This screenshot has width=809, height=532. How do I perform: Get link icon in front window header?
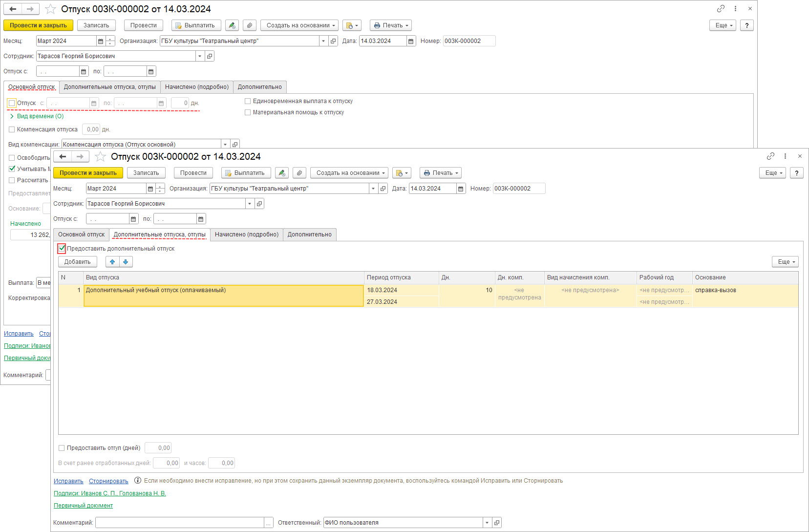coord(770,156)
